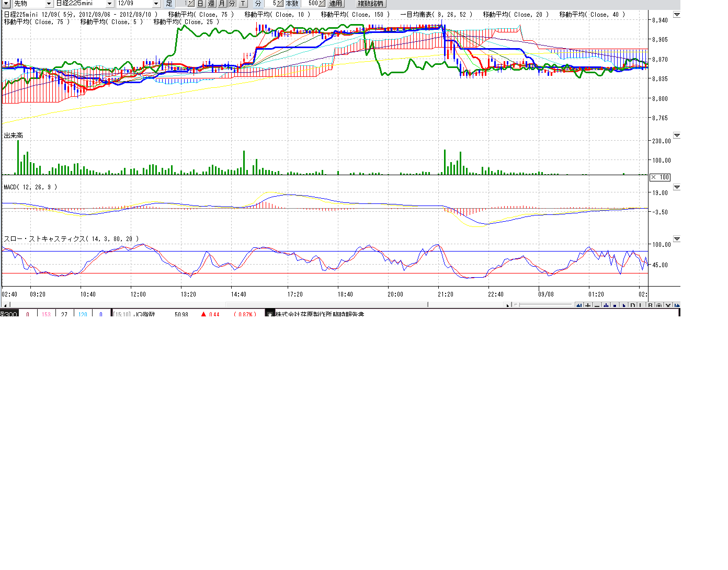This screenshot has height=570, width=728.
Task: Open the 先物 category dropdown
Action: point(49,4)
